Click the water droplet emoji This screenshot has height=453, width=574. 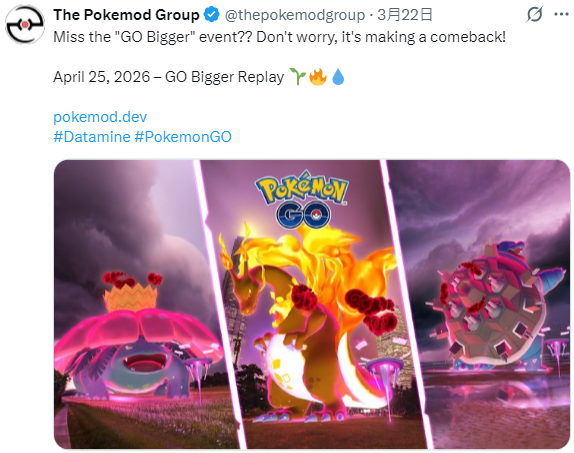click(x=338, y=77)
